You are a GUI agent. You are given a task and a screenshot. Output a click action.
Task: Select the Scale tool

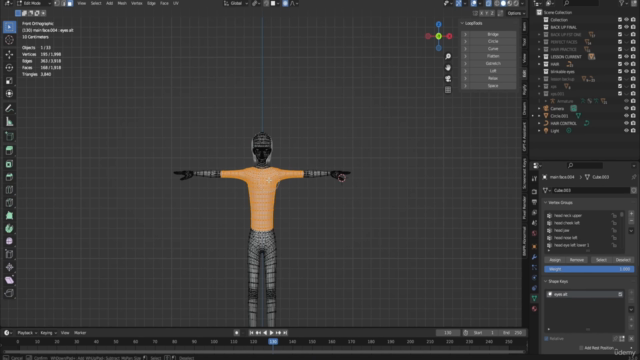(x=9, y=81)
